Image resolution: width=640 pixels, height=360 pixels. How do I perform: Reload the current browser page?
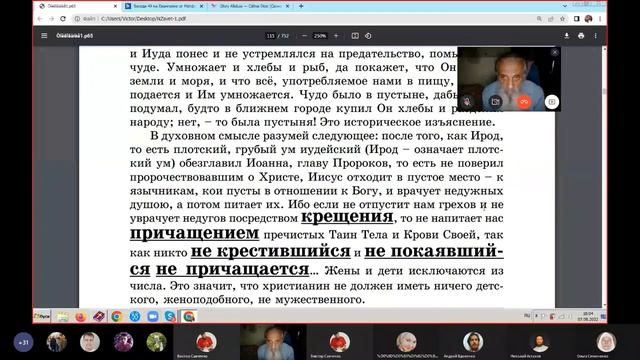click(x=63, y=18)
